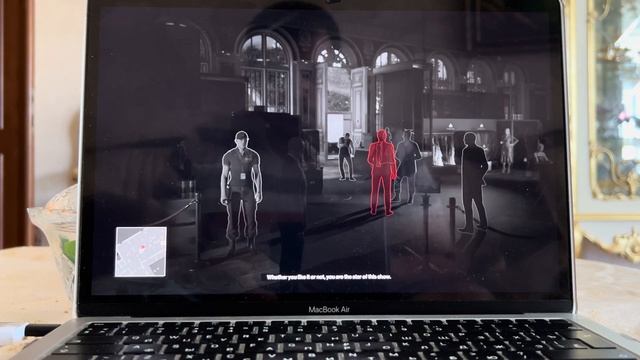
Task: Click the distant figure posing with hands on hips
Action: coord(508,150)
